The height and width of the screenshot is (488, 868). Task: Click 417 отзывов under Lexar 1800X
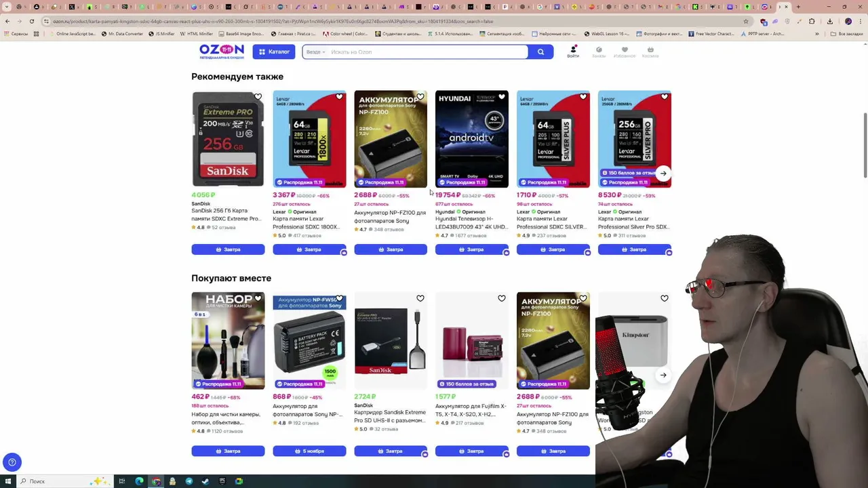[x=307, y=236]
